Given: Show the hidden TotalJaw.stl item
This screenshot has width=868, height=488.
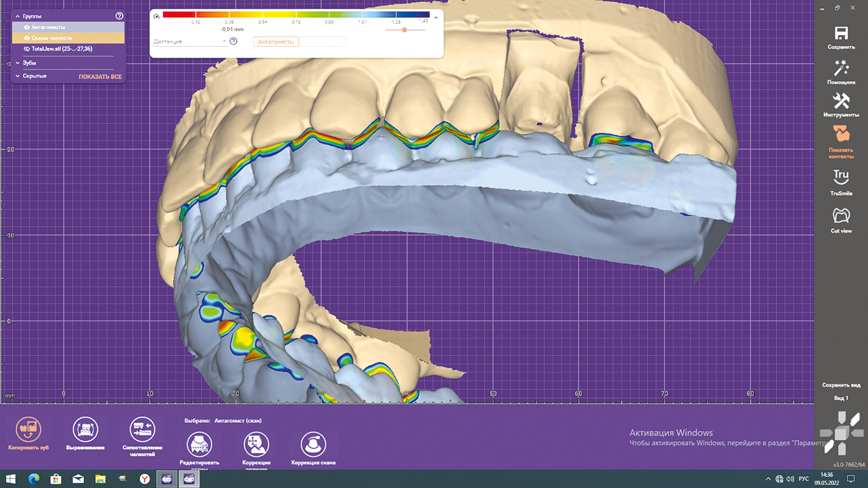Looking at the screenshot, I should coord(27,49).
